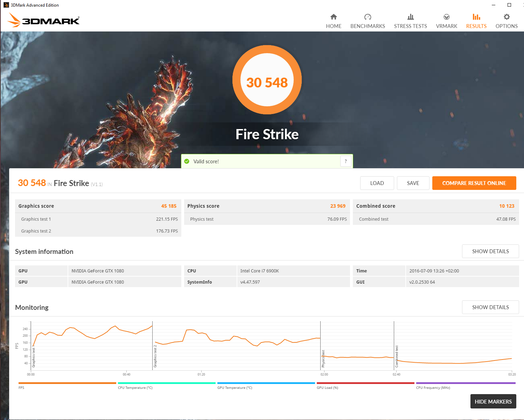Click the Fire Strike title in banner
The height and width of the screenshot is (420, 524).
tap(267, 134)
